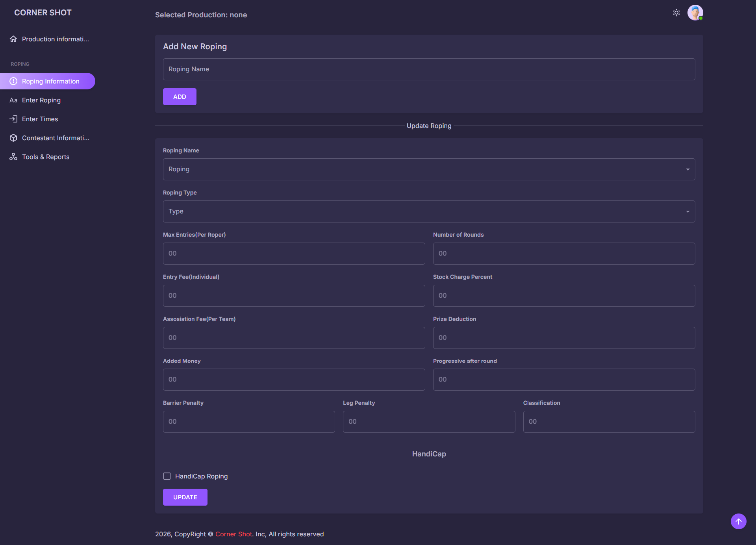Click the cube icon for Contestant Information
This screenshot has width=756, height=545.
(13, 138)
